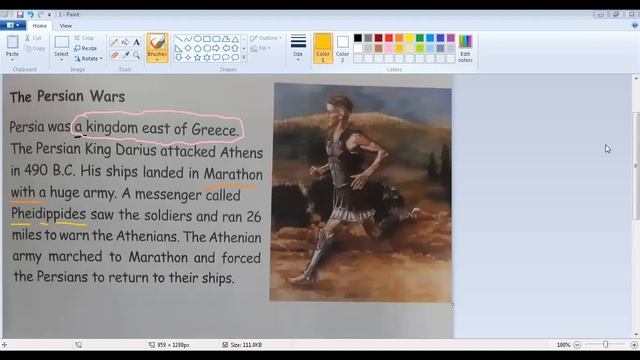This screenshot has width=640, height=360.
Task: Click the Redo arrow in quick access toolbar
Action: (x=40, y=14)
